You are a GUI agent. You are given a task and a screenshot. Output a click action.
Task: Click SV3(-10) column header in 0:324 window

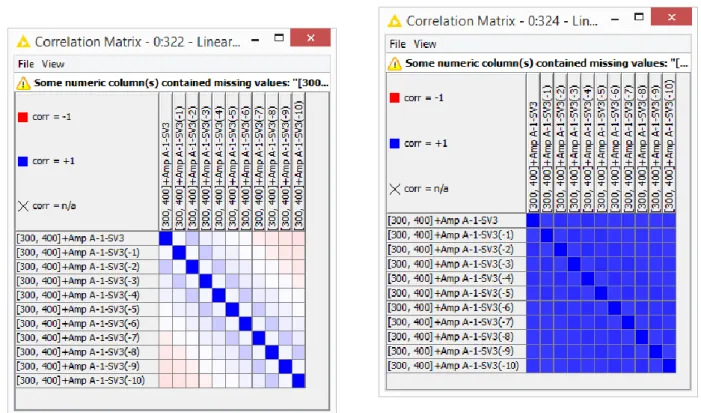pyautogui.click(x=669, y=143)
